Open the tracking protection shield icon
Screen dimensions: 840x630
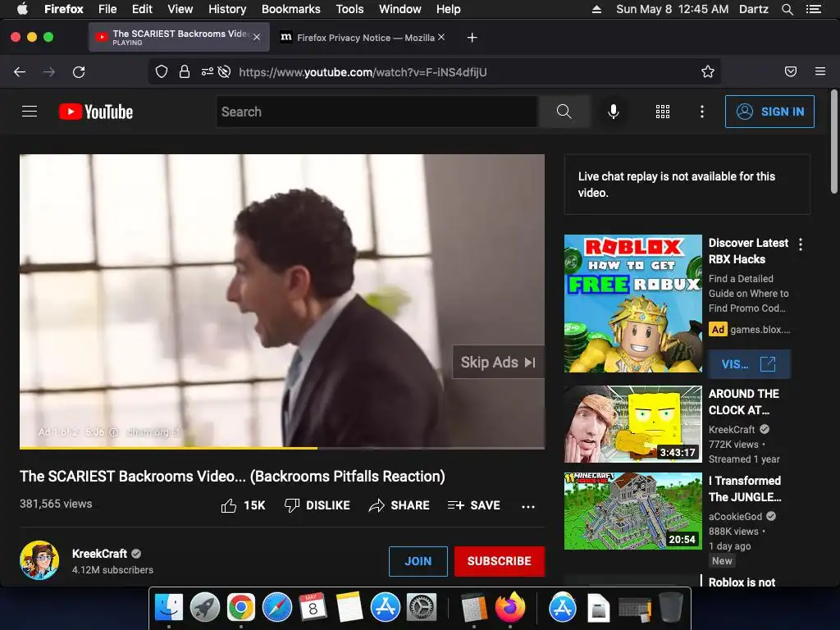(162, 72)
